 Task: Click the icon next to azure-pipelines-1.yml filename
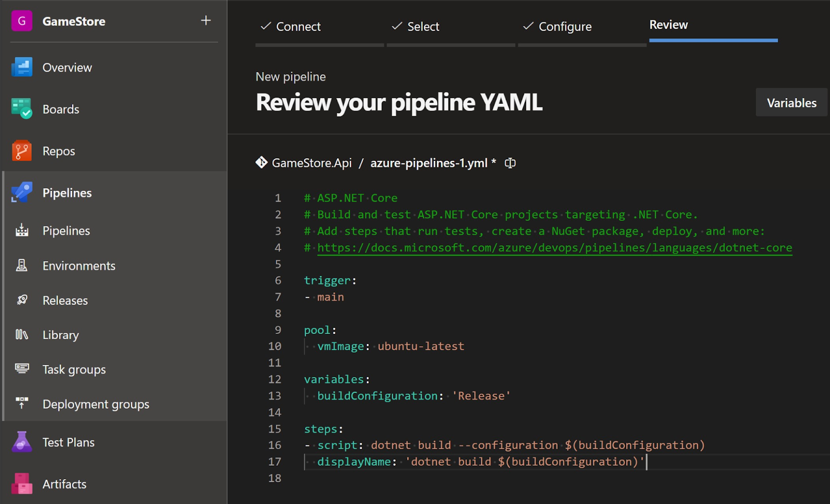(x=510, y=163)
